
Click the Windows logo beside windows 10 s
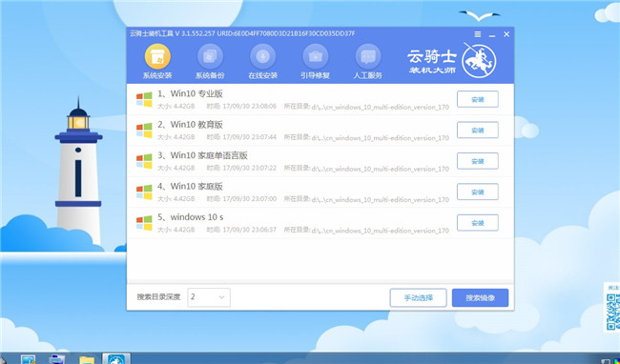pyautogui.click(x=144, y=223)
